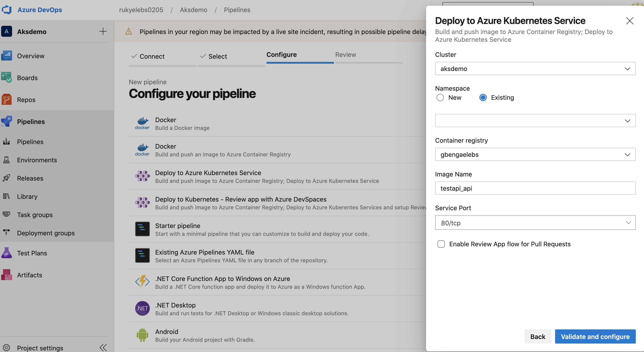Click Kubernetes icon for Deploy to Azure Kubernetes Service
The image size is (644, 352).
[x=142, y=176]
